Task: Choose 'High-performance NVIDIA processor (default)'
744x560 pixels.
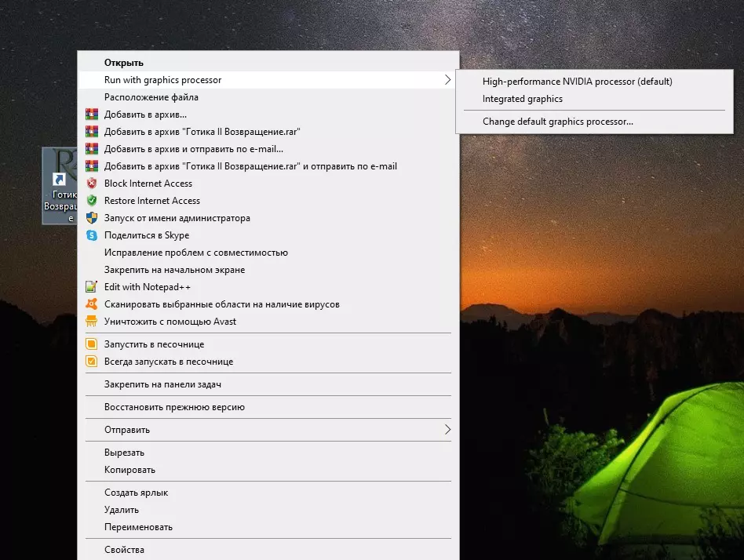Action: point(594,81)
